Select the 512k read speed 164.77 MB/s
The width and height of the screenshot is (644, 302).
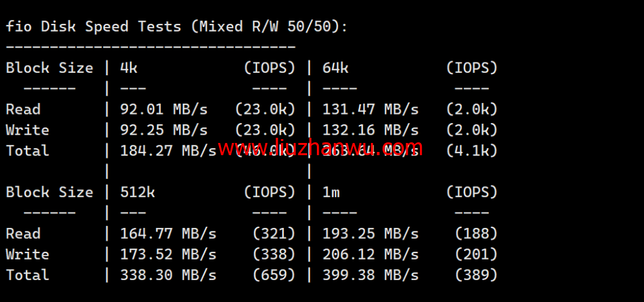(168, 233)
